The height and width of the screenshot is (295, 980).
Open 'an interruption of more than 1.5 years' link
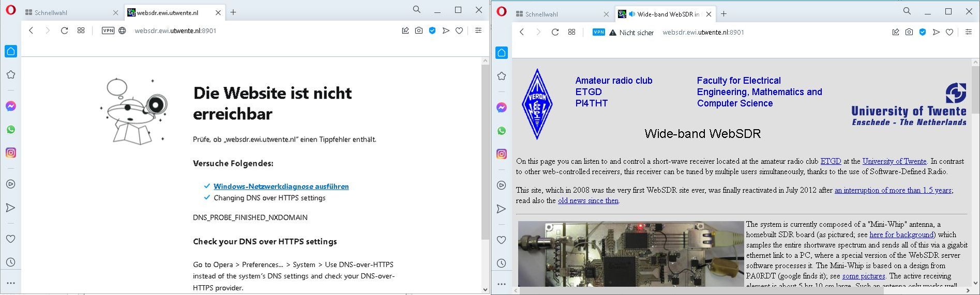[x=893, y=190]
